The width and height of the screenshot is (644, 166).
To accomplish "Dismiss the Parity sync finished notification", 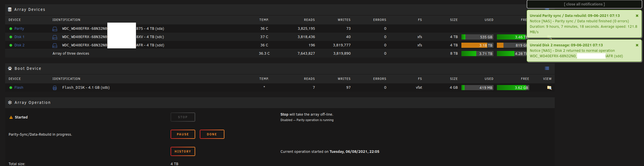I will [x=637, y=16].
